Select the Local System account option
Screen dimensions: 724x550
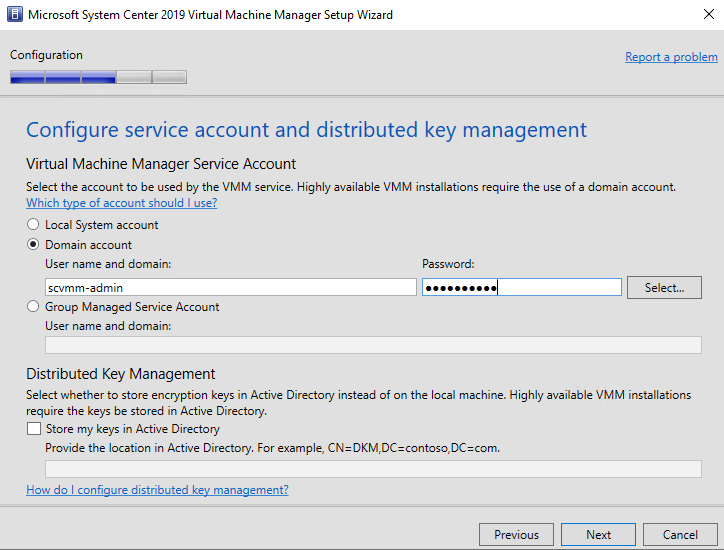tap(33, 224)
